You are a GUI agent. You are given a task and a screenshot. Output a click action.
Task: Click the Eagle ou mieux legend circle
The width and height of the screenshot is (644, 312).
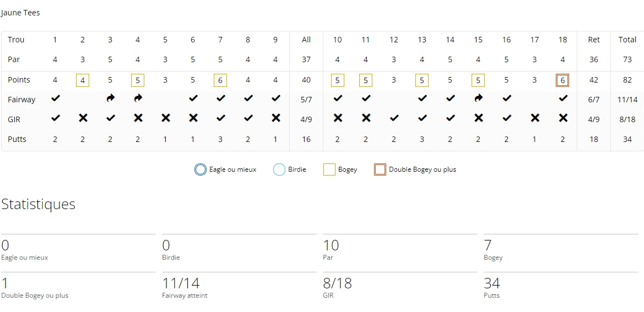201,169
